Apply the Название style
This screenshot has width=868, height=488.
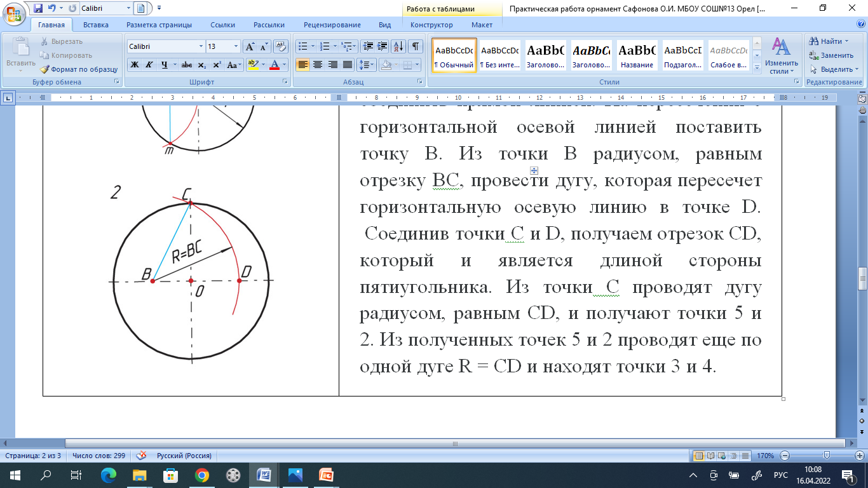point(637,55)
